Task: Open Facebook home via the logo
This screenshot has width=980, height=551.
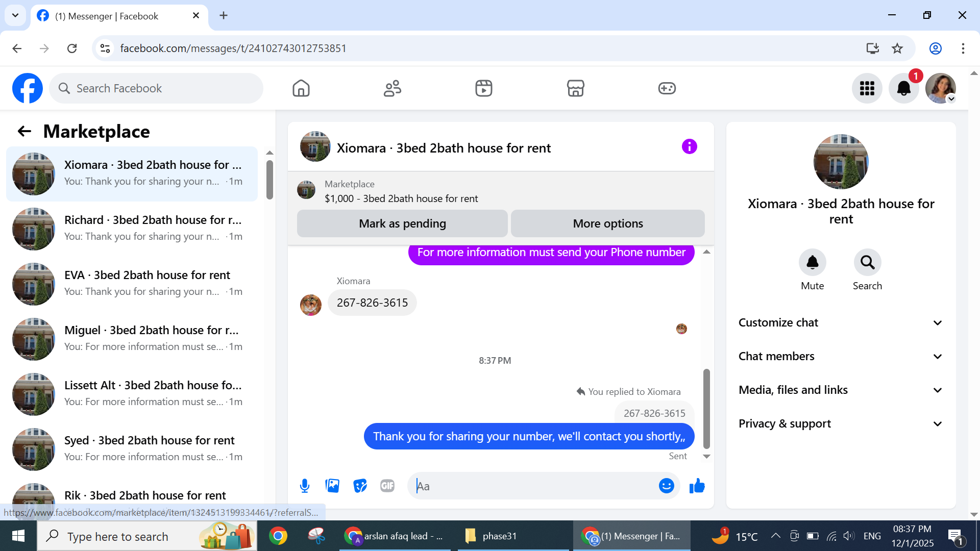Action: tap(28, 88)
